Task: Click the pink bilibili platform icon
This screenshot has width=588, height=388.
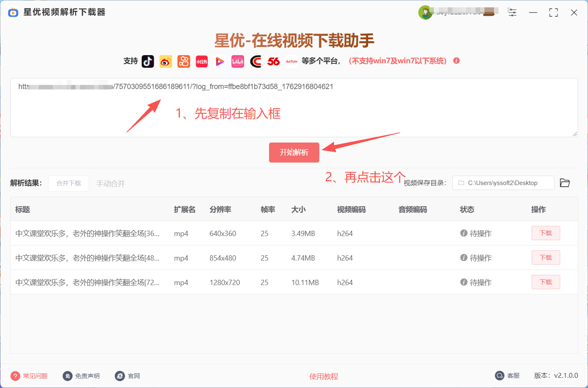Action: pyautogui.click(x=238, y=61)
